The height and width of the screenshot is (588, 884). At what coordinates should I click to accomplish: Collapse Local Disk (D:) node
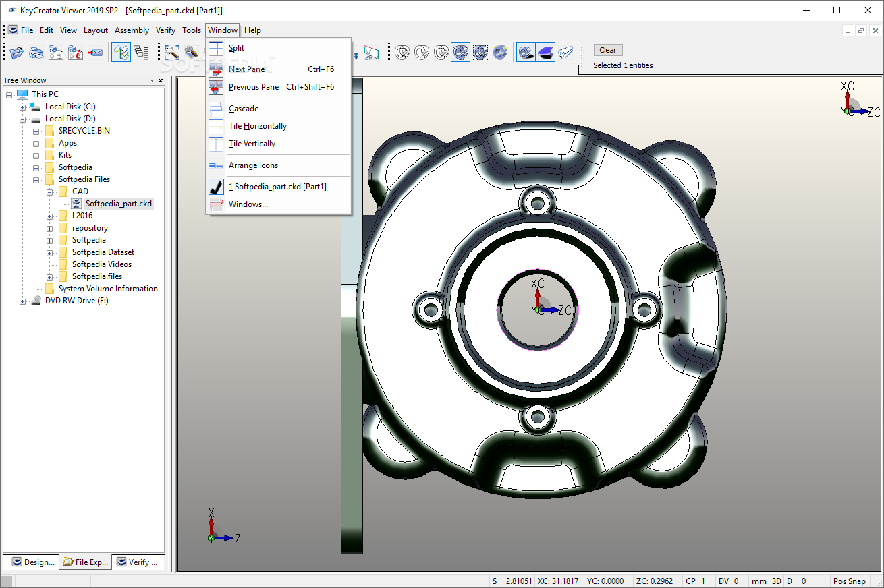point(22,119)
